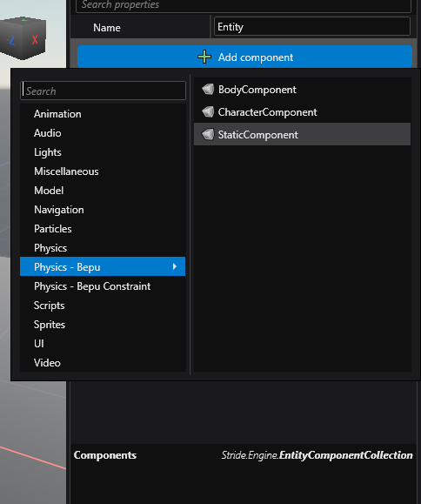421x504 pixels.
Task: Edit the entity Name field
Action: (312, 27)
